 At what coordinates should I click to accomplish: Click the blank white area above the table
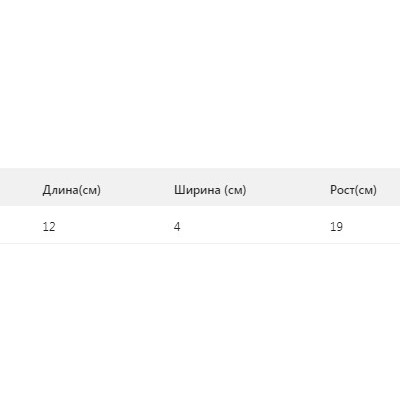point(200,84)
